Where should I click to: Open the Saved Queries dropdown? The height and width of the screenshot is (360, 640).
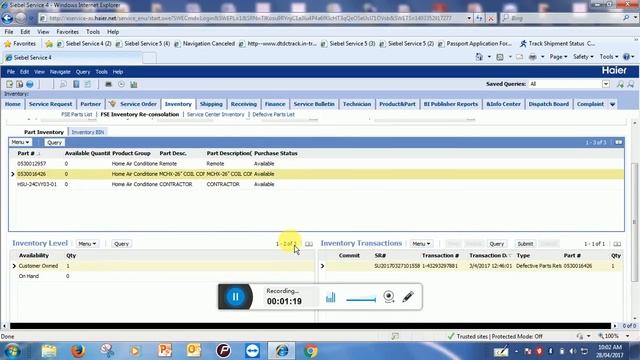[606, 84]
